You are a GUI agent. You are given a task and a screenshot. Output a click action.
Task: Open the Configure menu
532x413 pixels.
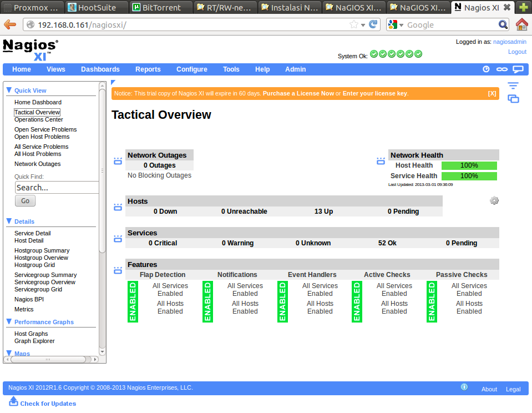click(x=191, y=69)
